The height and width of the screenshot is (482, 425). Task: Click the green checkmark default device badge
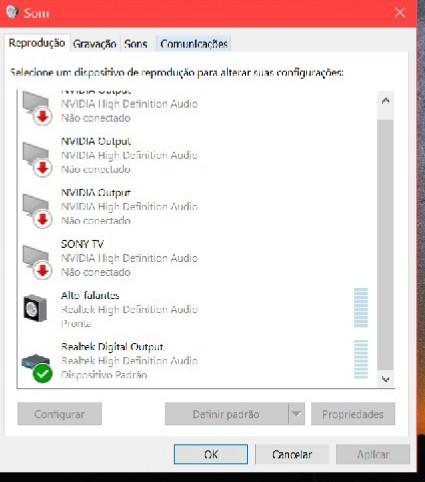point(43,373)
